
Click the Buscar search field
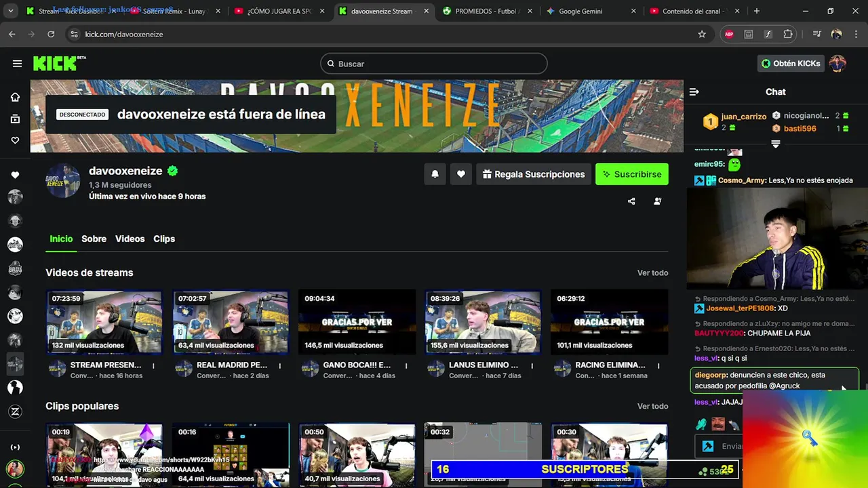coord(434,64)
